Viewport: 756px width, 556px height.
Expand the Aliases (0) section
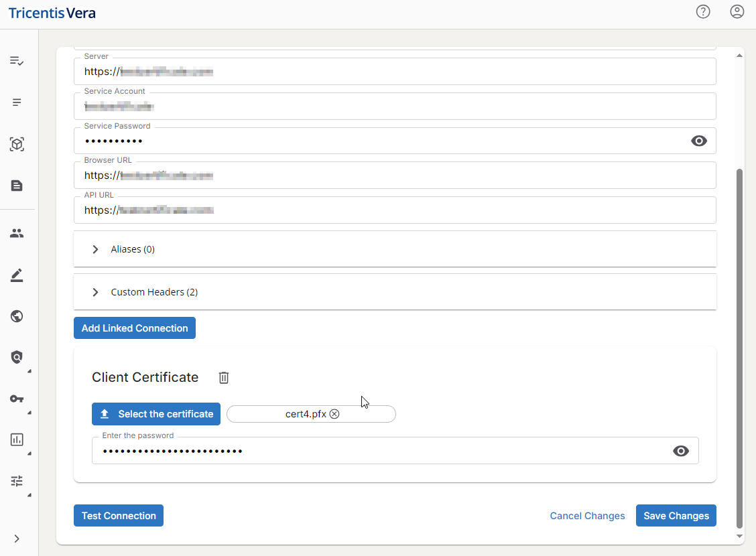95,249
